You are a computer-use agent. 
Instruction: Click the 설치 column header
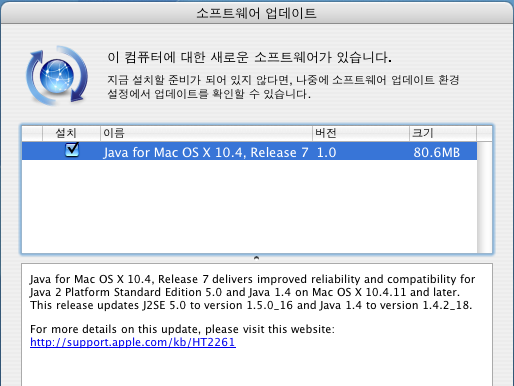(71, 133)
